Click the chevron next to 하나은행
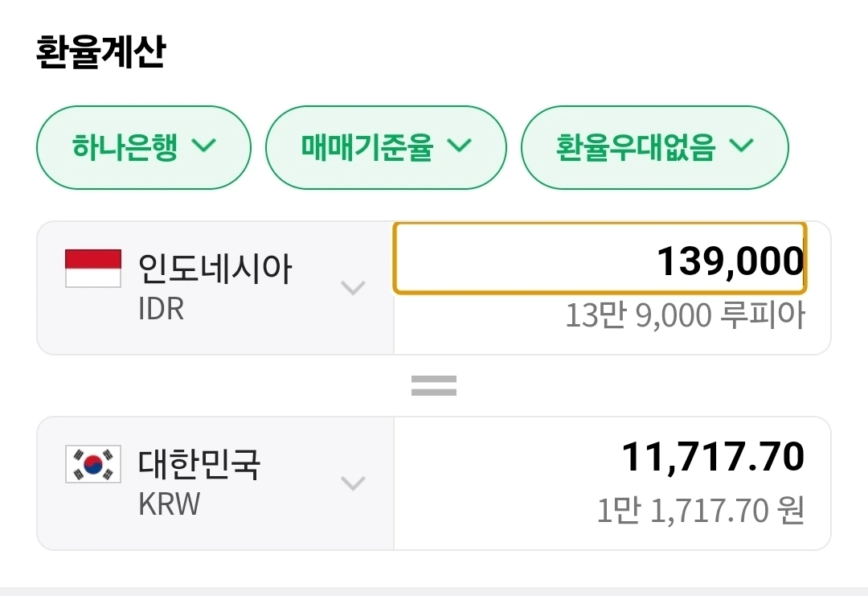 tap(203, 145)
